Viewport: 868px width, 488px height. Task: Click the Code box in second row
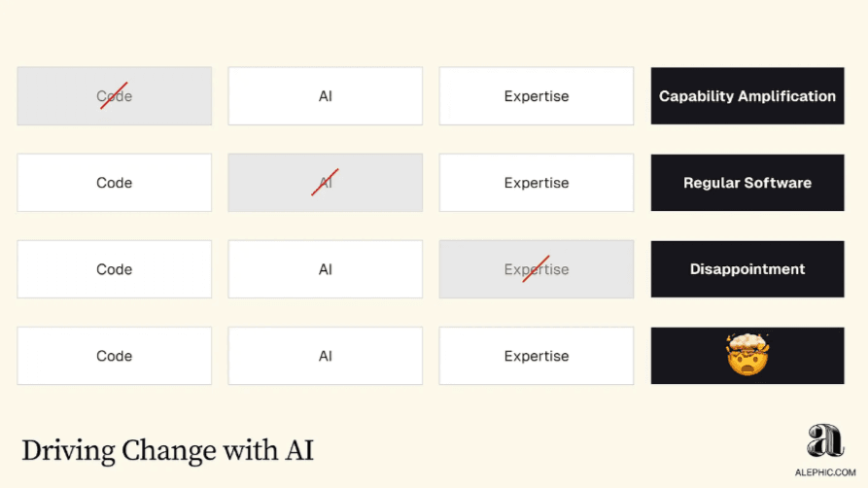click(x=114, y=183)
